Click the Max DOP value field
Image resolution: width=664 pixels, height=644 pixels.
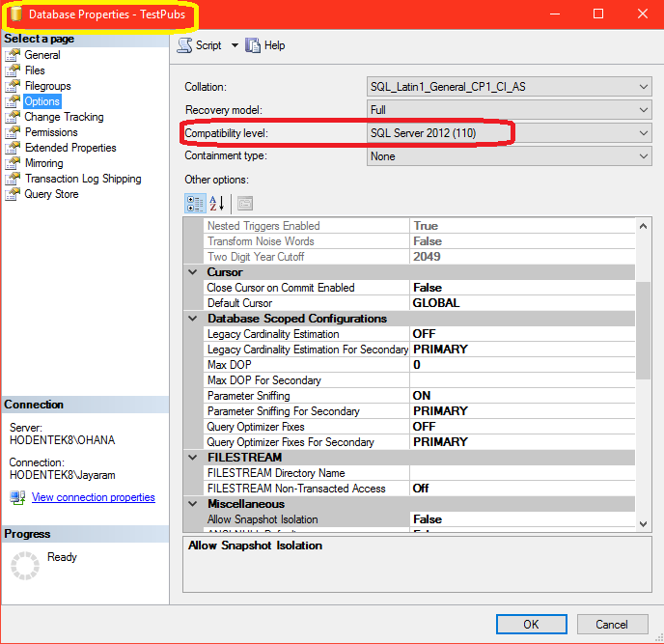(x=522, y=365)
